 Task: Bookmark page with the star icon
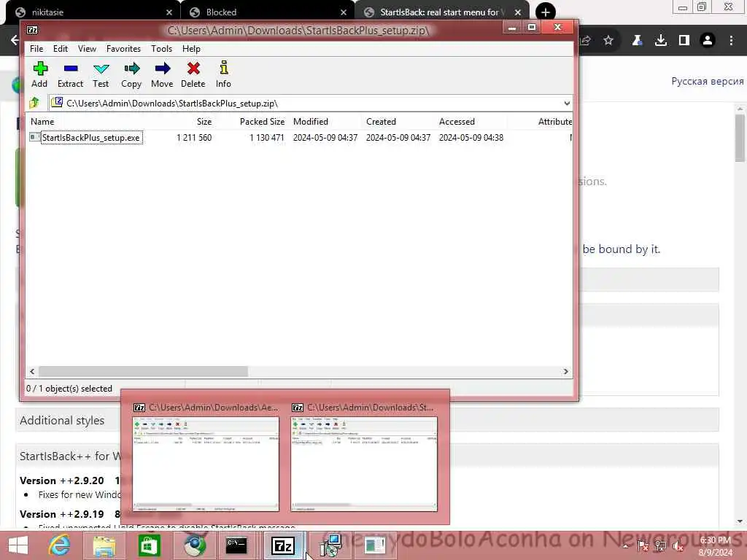[608, 41]
